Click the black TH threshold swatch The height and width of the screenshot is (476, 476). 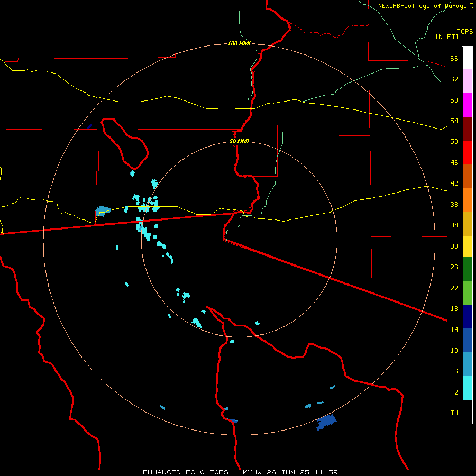coord(467,411)
